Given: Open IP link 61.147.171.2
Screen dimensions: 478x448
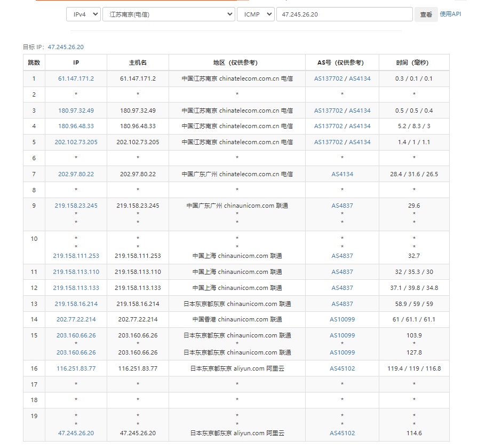Looking at the screenshot, I should pyautogui.click(x=76, y=78).
